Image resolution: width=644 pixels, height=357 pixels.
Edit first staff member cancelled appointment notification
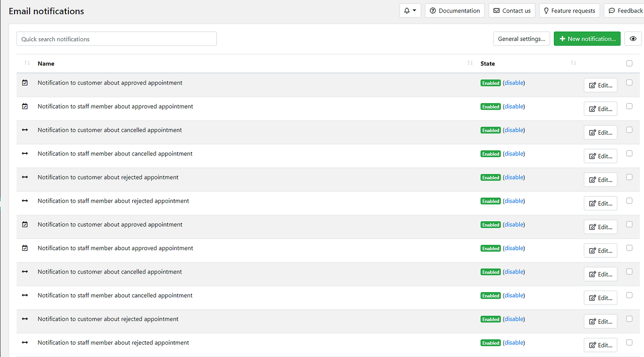point(601,156)
